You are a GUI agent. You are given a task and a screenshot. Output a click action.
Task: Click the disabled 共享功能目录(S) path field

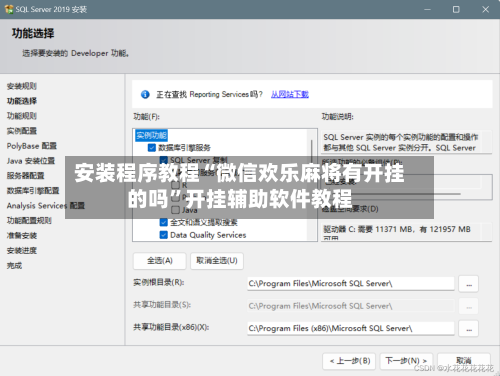click(x=351, y=306)
